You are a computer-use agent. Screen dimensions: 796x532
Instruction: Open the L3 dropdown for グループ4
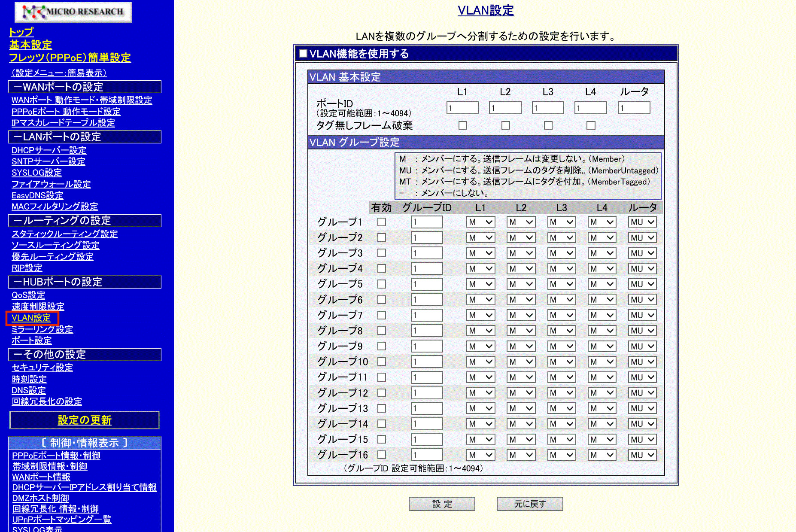click(561, 269)
